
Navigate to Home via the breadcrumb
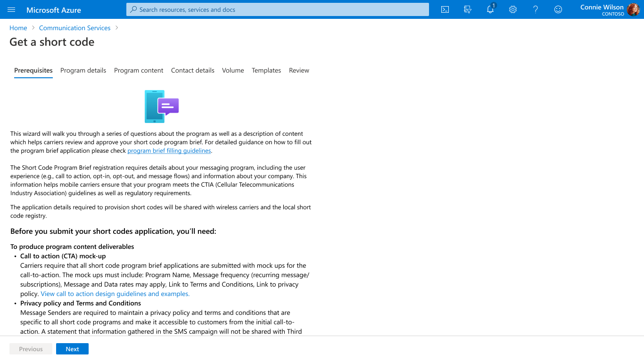(18, 28)
